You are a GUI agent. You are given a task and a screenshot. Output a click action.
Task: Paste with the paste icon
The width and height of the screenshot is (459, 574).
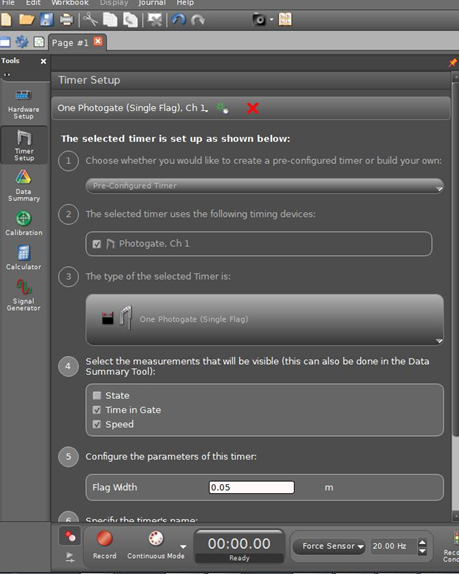130,20
